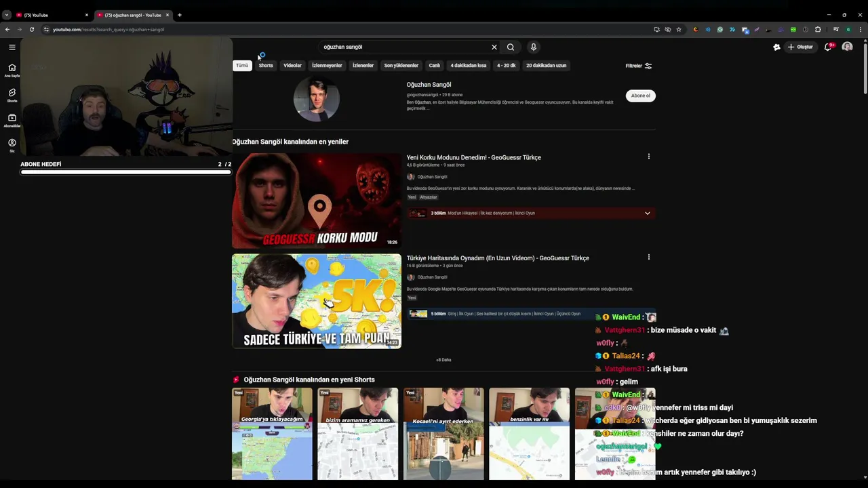
Task: Select the Videolar filter chip
Action: (292, 66)
